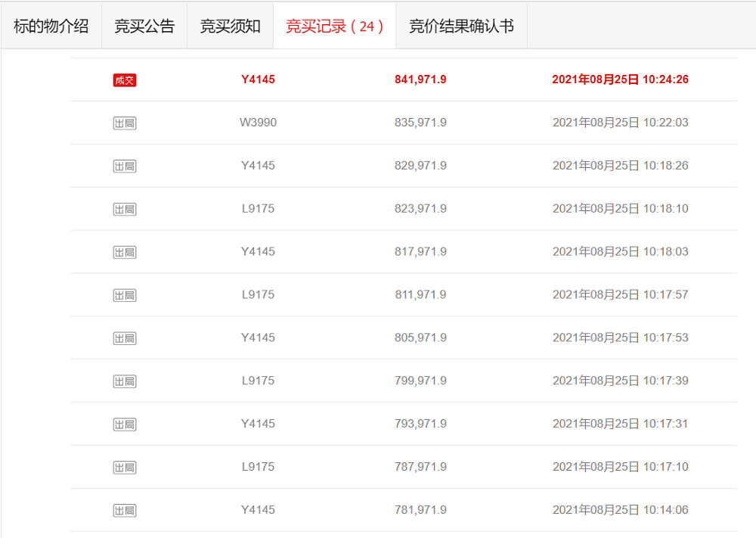Select timestamp 2021年08月25日 10:17:31
The height and width of the screenshot is (538, 756).
point(620,423)
